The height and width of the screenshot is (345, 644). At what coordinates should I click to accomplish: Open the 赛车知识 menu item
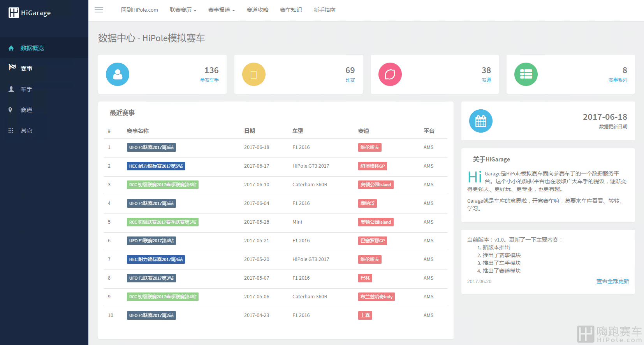pyautogui.click(x=291, y=10)
